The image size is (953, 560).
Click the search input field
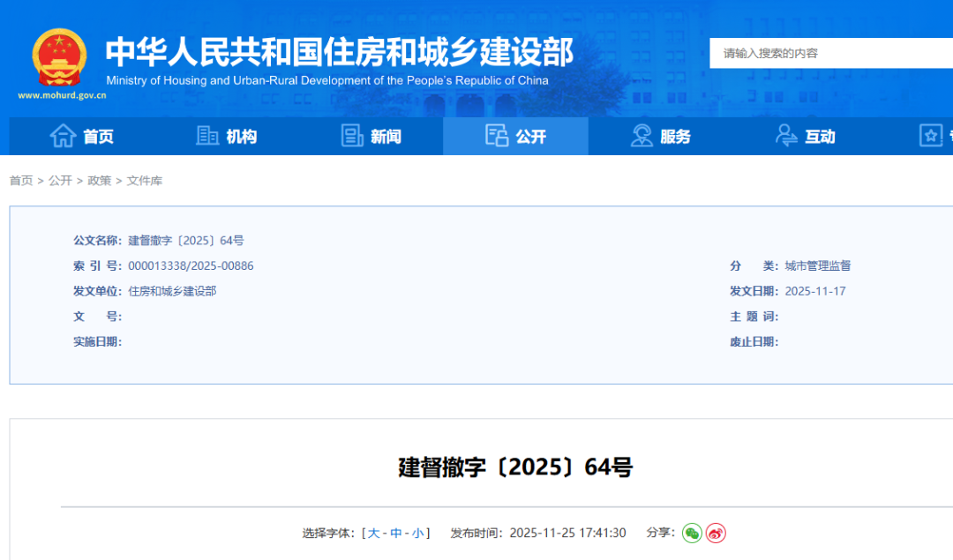829,53
